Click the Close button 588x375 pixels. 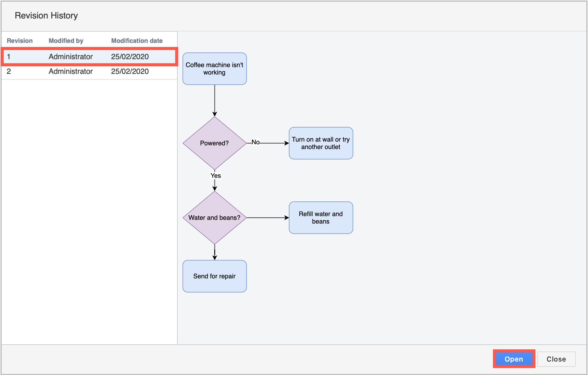click(x=556, y=359)
